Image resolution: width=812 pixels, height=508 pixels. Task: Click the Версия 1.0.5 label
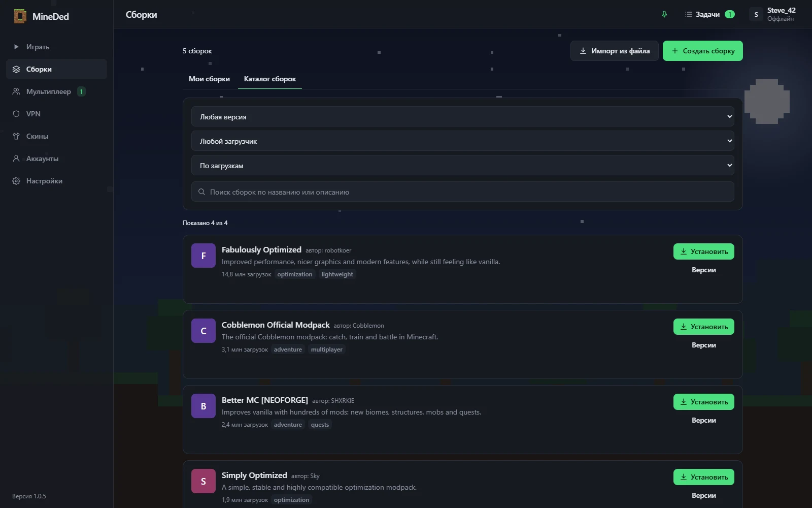click(x=29, y=496)
